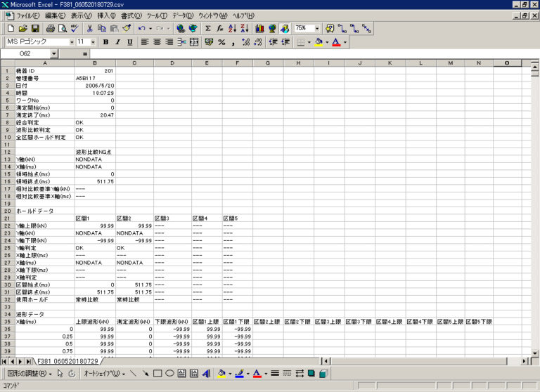The image size is (540, 392).
Task: Click the 図形の調整(R) button
Action: pyautogui.click(x=31, y=374)
